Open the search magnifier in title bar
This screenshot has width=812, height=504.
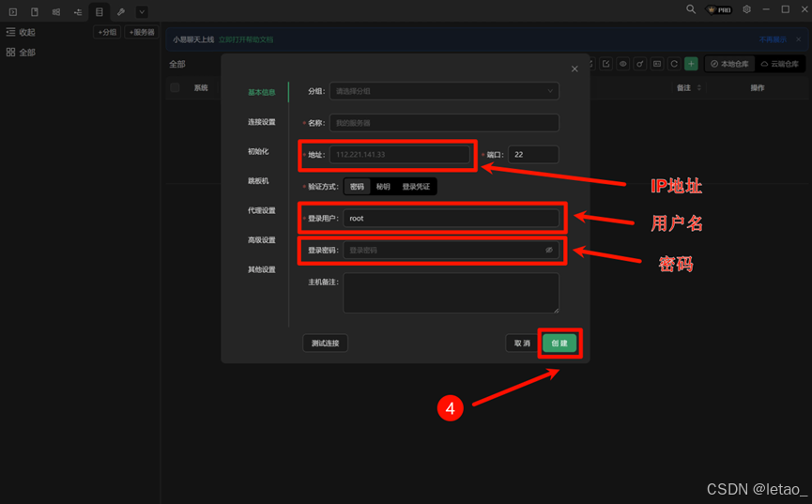(691, 9)
